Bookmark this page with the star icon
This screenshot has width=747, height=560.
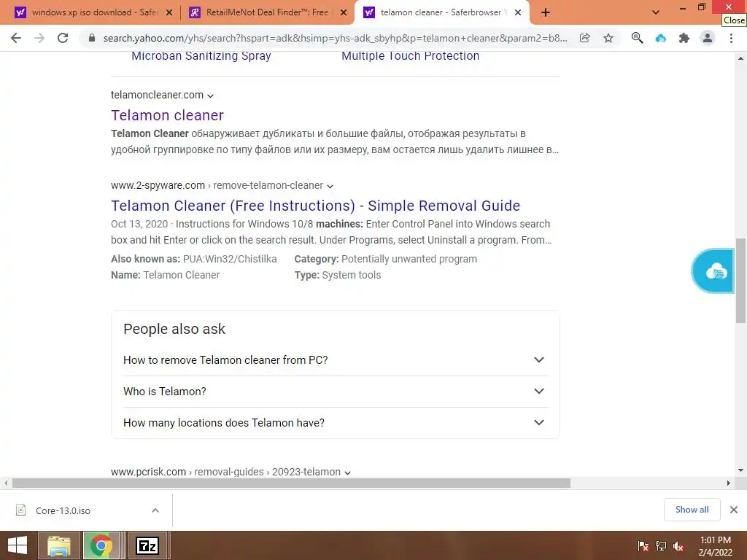click(608, 38)
